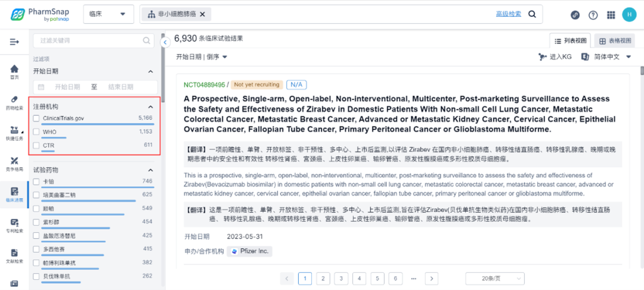Collapse the filter panel with arrow handle
The width and height of the screenshot is (644, 290).
(166, 42)
